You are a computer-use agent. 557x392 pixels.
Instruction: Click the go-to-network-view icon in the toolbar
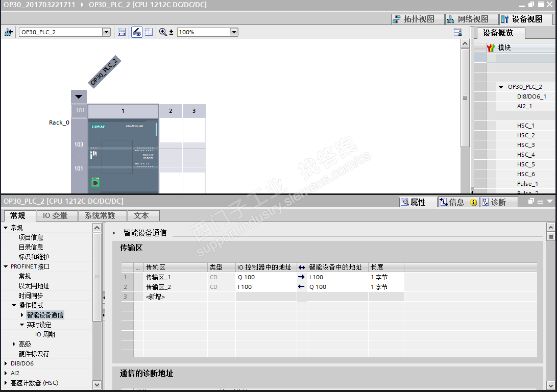point(9,32)
